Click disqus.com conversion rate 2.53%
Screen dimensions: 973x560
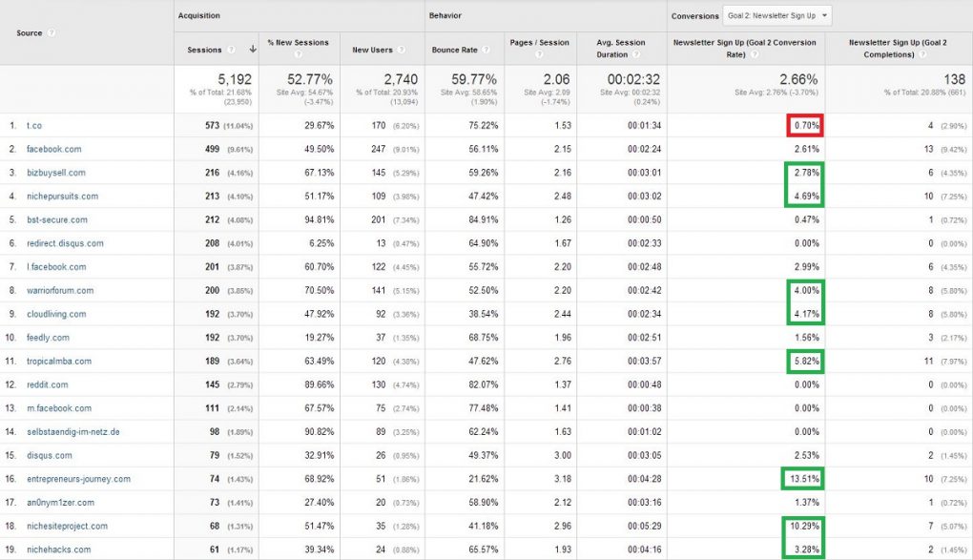[x=807, y=456]
